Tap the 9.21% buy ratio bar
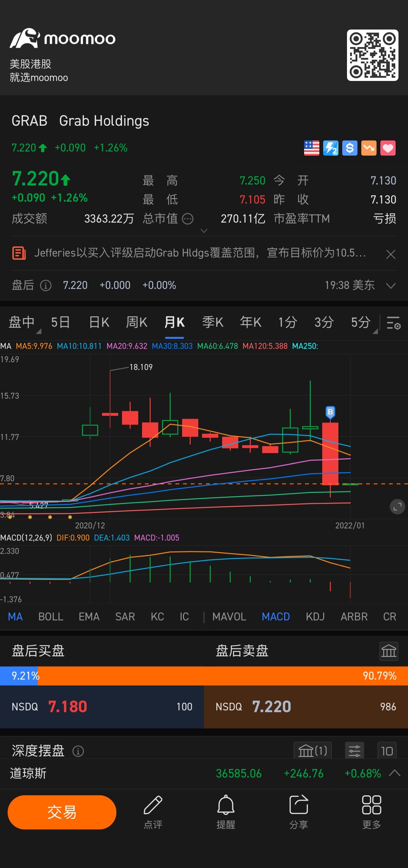Image resolution: width=408 pixels, height=868 pixels. coord(19,676)
